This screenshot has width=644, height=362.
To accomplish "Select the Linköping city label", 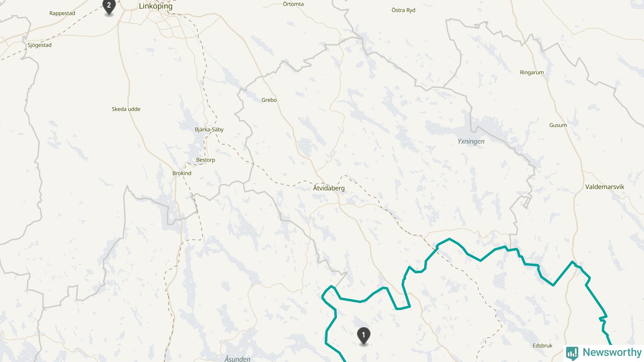I will (x=156, y=6).
